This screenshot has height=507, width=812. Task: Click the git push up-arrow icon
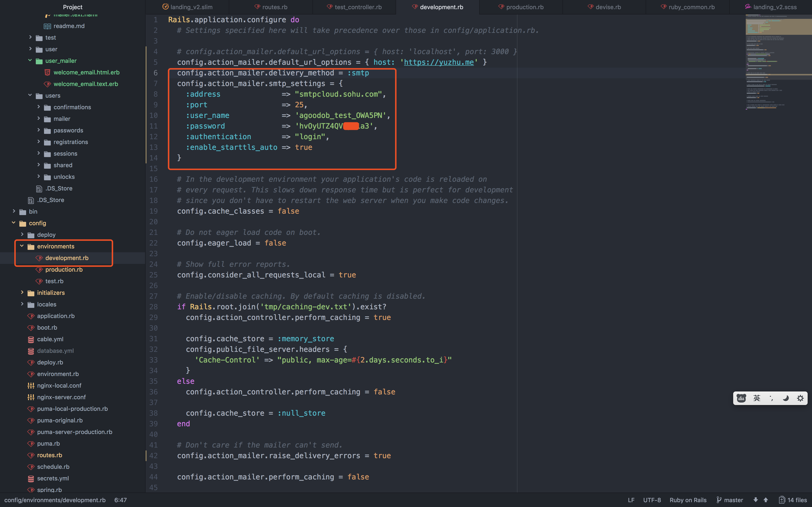coord(766,500)
